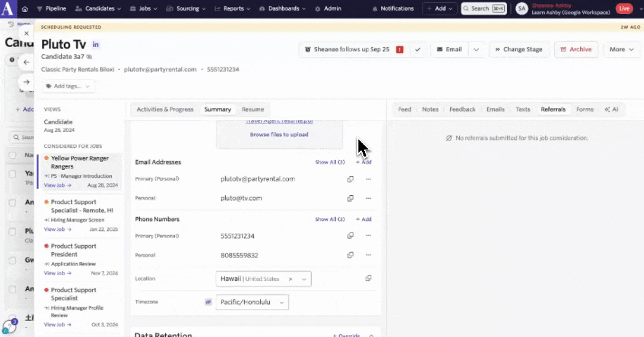Copy phone number 5551231234
Image resolution: width=644 pixels, height=337 pixels.
350,236
